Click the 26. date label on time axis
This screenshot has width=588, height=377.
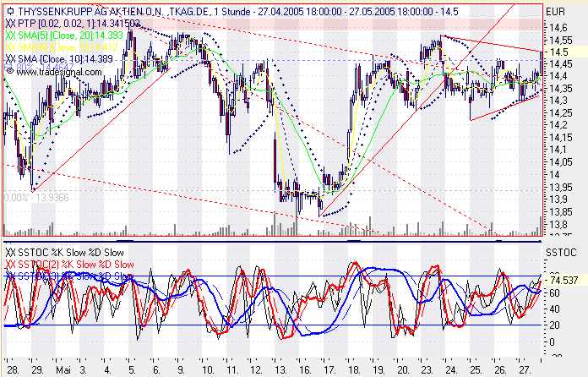tap(500, 370)
